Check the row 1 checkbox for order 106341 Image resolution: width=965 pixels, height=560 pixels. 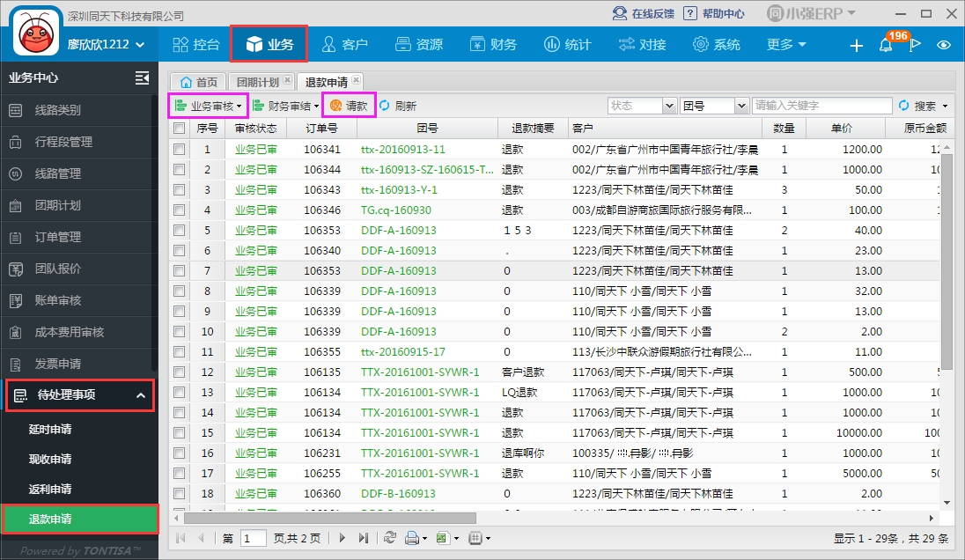(179, 149)
